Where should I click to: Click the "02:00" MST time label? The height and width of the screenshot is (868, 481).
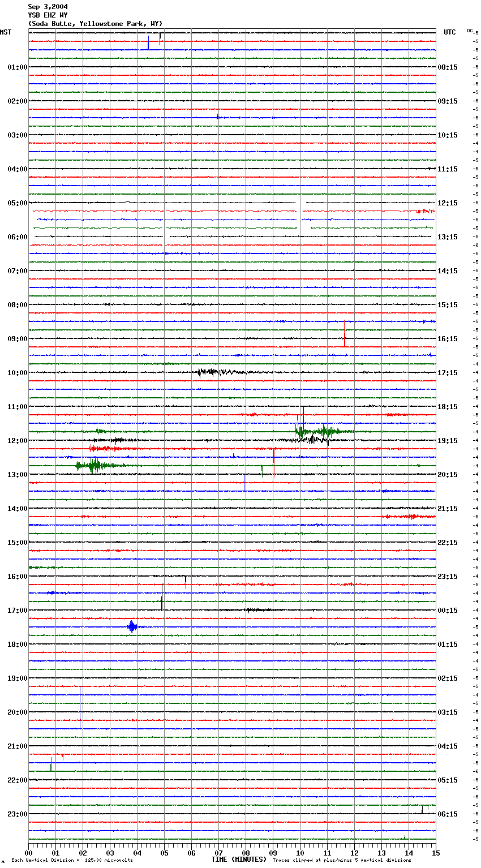(x=18, y=101)
